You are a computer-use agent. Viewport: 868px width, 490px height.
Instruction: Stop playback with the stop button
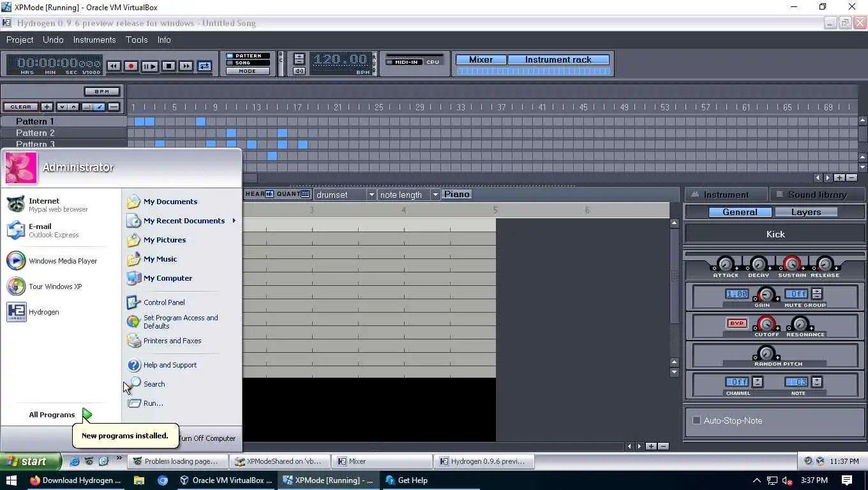pos(168,66)
